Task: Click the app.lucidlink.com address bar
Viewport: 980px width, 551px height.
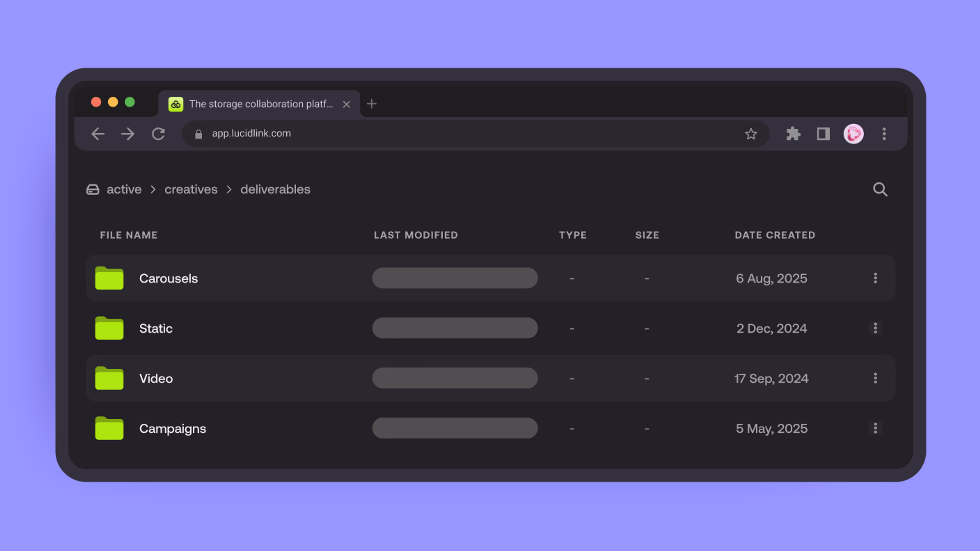Action: [x=457, y=133]
